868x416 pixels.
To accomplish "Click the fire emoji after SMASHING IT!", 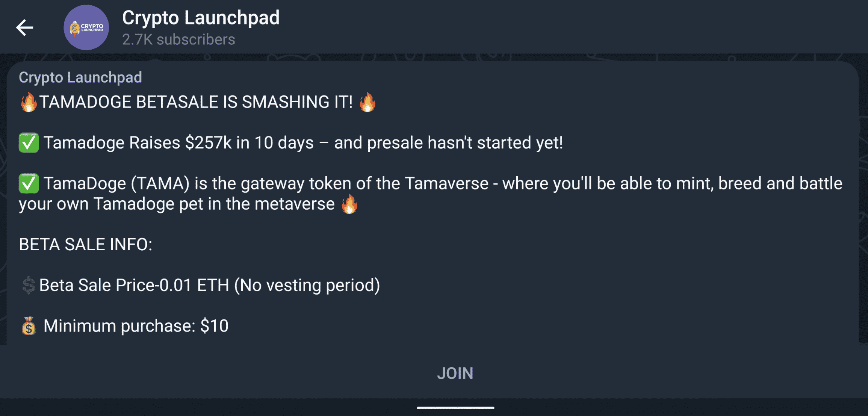I will click(x=367, y=102).
